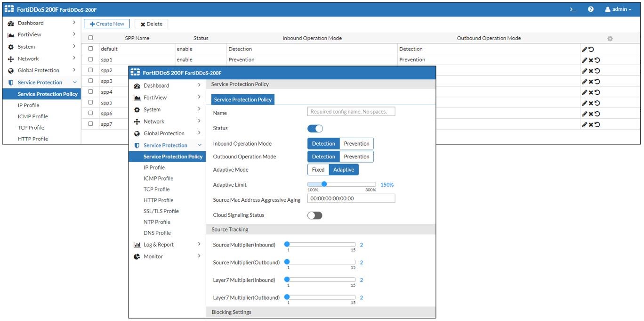This screenshot has width=644, height=321.
Task: Revert spp3 using the undo icon
Action: tap(597, 81)
